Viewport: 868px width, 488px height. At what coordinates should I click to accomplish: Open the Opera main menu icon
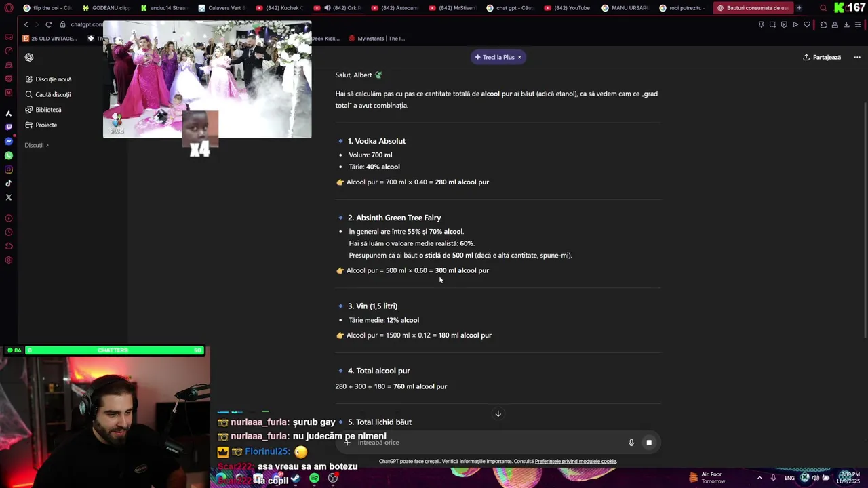(x=8, y=8)
